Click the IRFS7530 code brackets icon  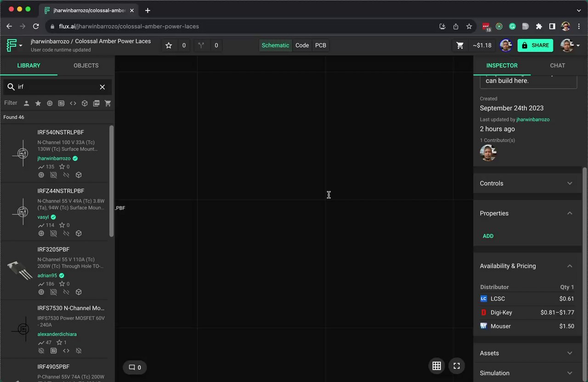coord(66,351)
